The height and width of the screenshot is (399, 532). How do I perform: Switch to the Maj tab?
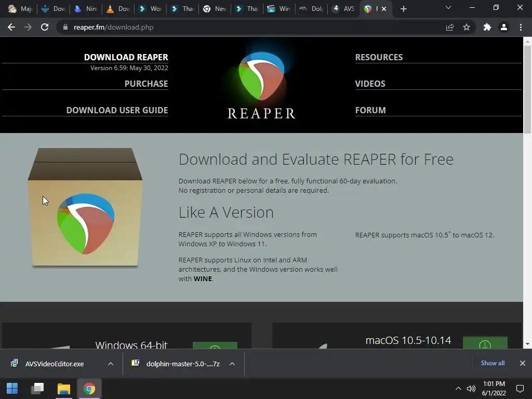(x=20, y=9)
